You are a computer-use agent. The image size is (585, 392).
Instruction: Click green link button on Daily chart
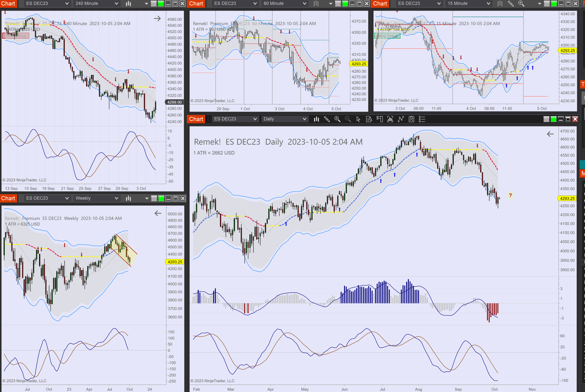click(553, 119)
